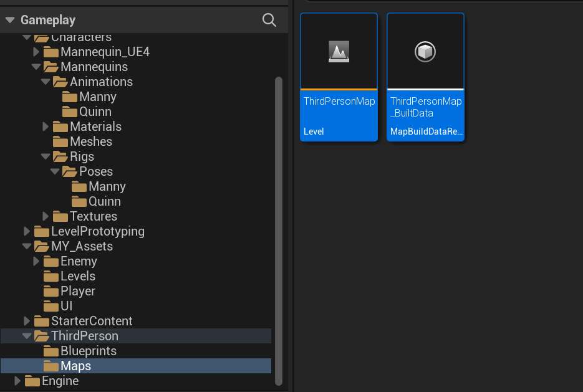Screen dimensions: 583x392
Task: Select the Manny folder under Poses
Action: [107, 186]
